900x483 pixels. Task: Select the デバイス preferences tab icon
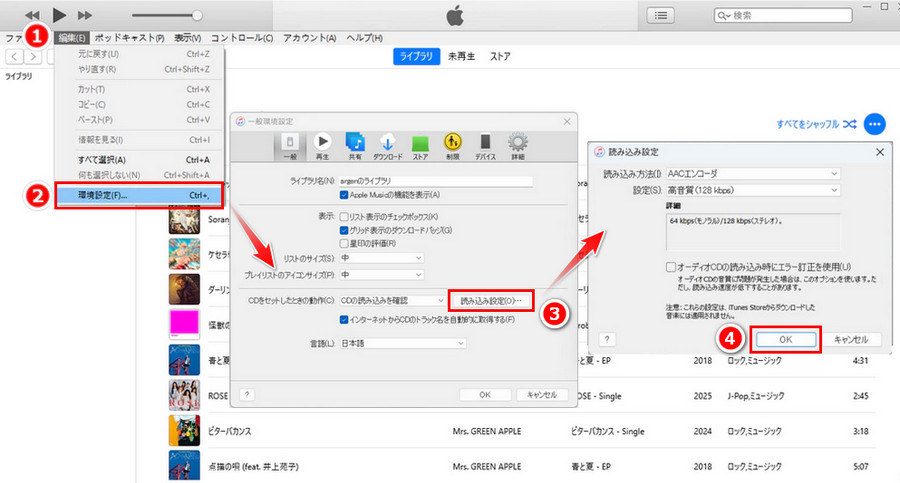pos(485,146)
